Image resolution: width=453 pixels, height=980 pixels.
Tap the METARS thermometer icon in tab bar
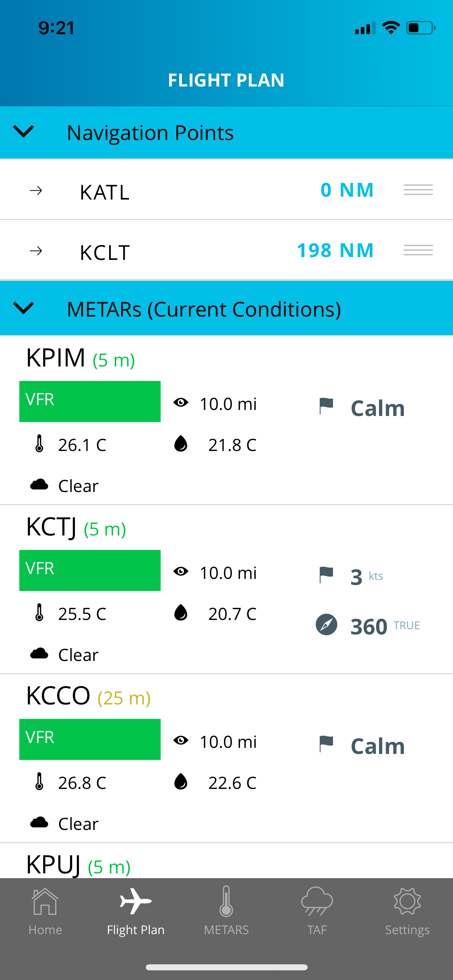click(226, 901)
